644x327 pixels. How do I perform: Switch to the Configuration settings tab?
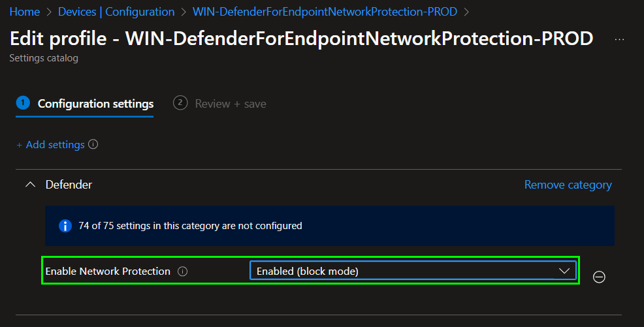(95, 104)
